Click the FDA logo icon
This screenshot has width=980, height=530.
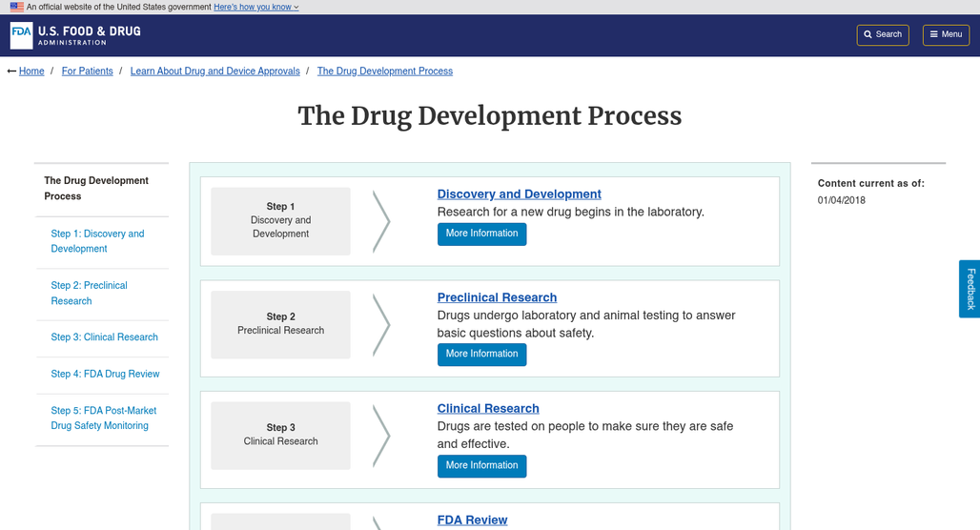point(21,35)
